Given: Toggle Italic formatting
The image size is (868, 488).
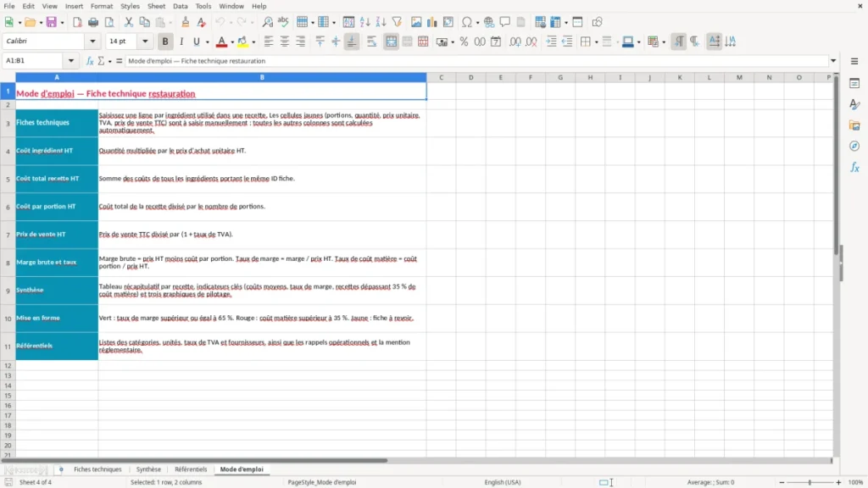Looking at the screenshot, I should pos(181,42).
